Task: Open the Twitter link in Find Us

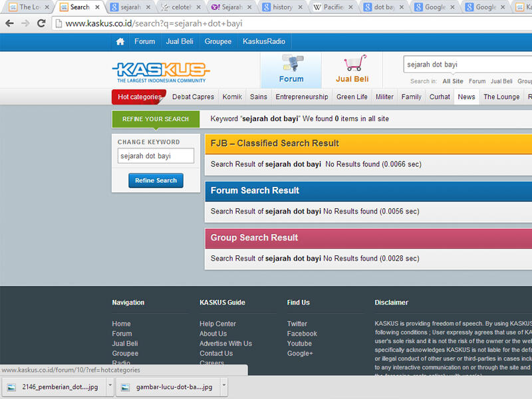Action: [x=297, y=324]
